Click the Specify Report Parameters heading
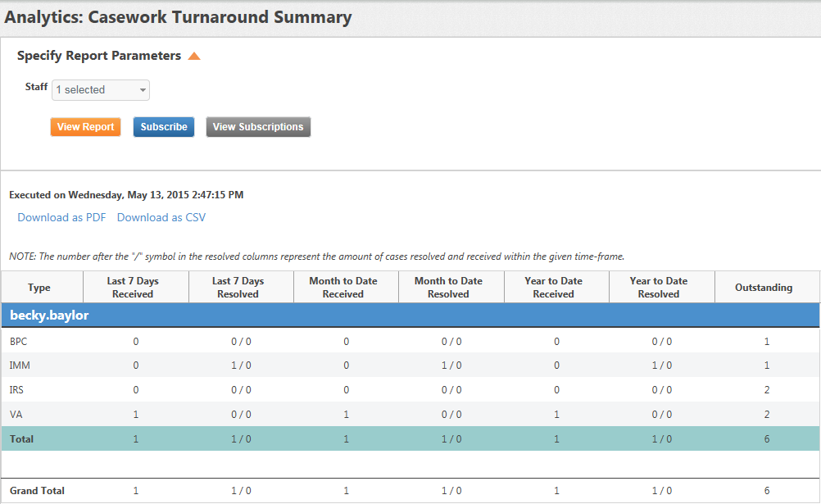Image resolution: width=821 pixels, height=504 pixels. 99,56
